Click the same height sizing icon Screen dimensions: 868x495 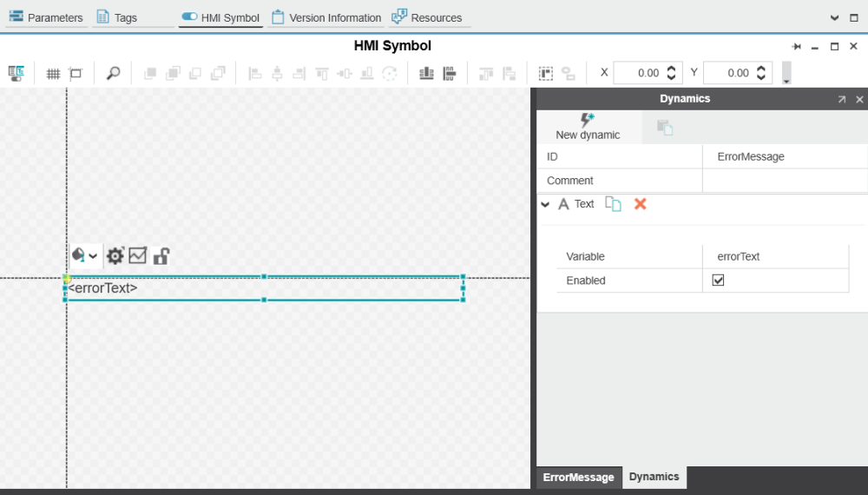point(509,73)
